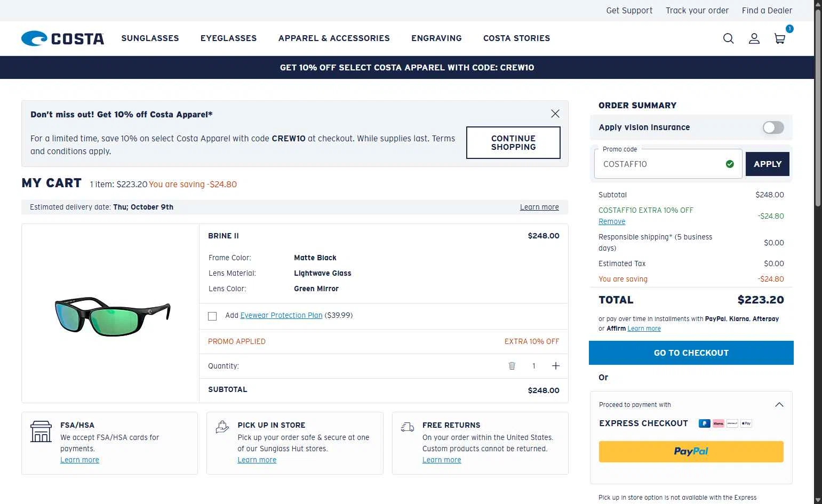
Task: Increase quantity with plus icon
Action: click(x=555, y=366)
